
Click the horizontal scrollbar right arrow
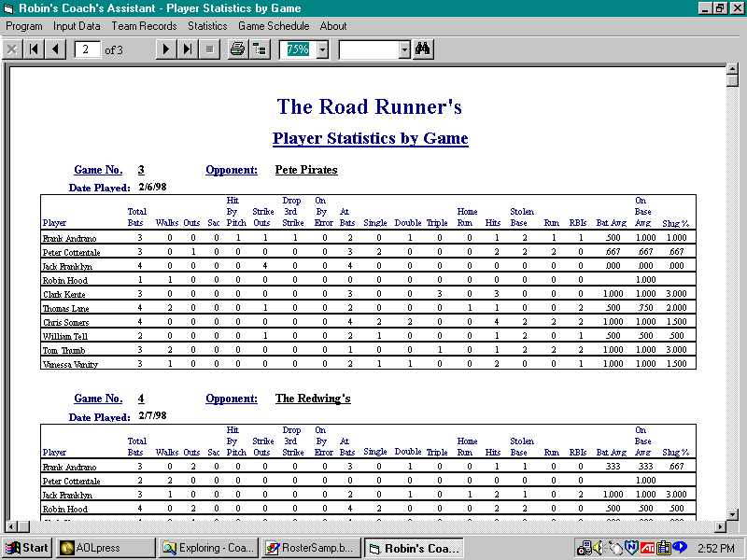(x=718, y=526)
